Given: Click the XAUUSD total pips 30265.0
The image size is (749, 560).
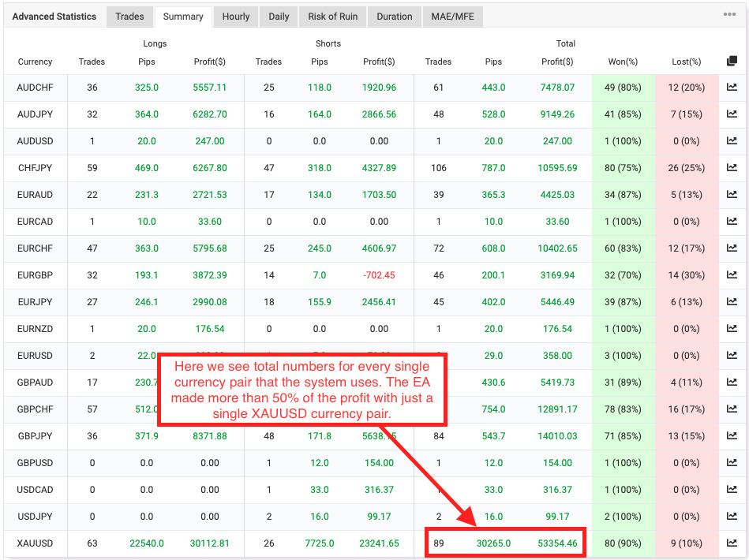Looking at the screenshot, I should click(493, 543).
